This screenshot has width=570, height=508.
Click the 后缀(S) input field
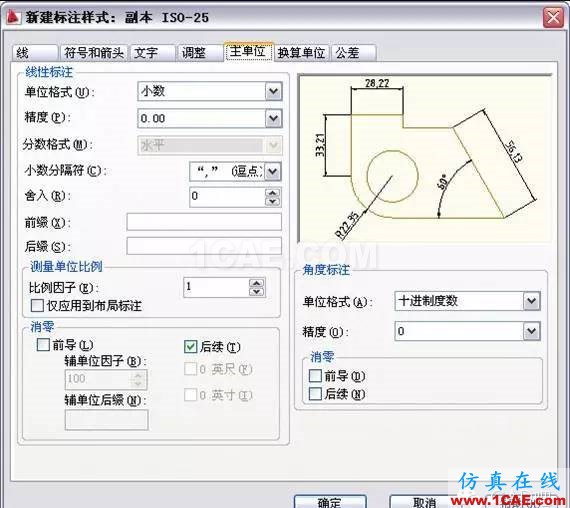pos(204,246)
